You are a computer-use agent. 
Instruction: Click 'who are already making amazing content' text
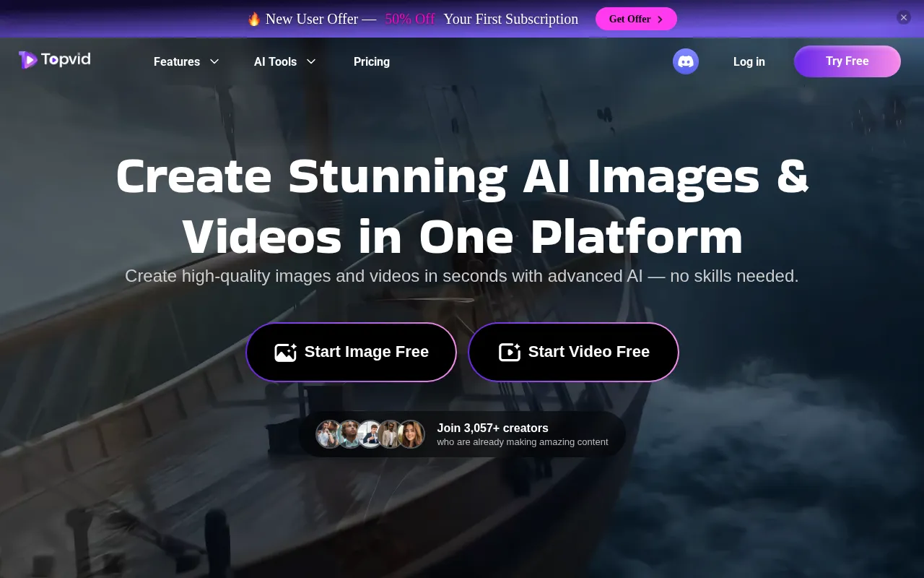[x=523, y=442]
